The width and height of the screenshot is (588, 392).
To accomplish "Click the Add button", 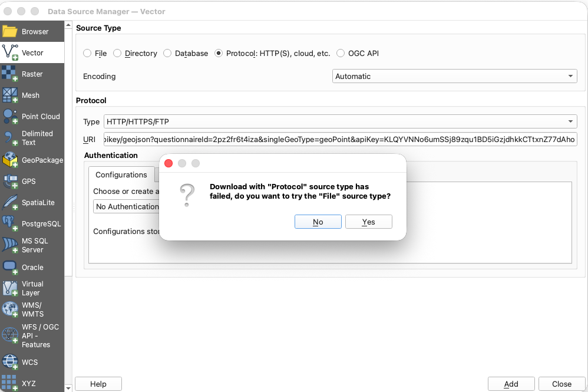I will (x=511, y=384).
